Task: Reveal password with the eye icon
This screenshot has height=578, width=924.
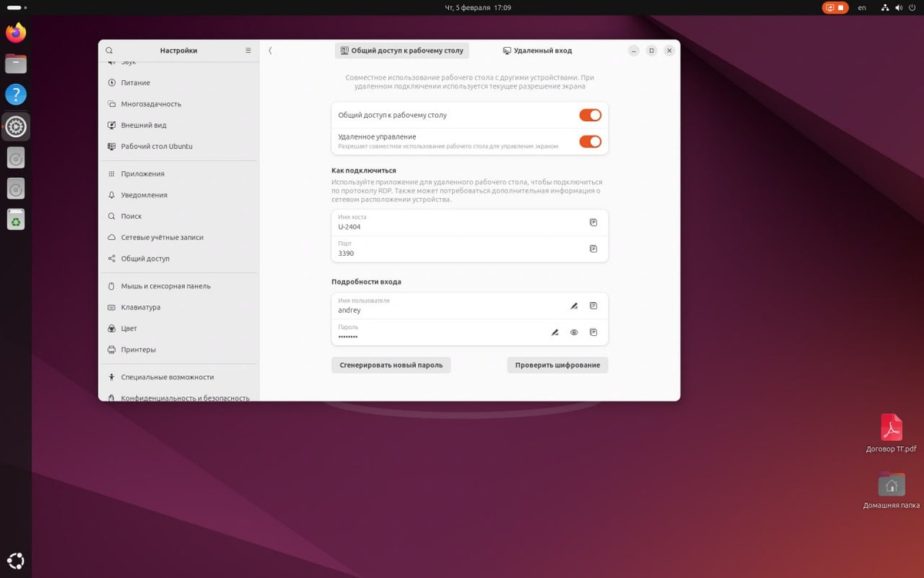Action: (x=574, y=332)
